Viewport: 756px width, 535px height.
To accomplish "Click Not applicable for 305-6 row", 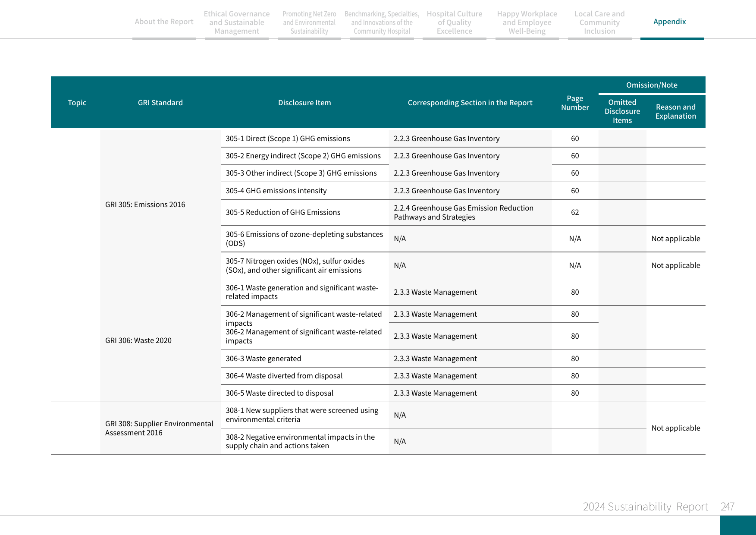I will 676,239.
